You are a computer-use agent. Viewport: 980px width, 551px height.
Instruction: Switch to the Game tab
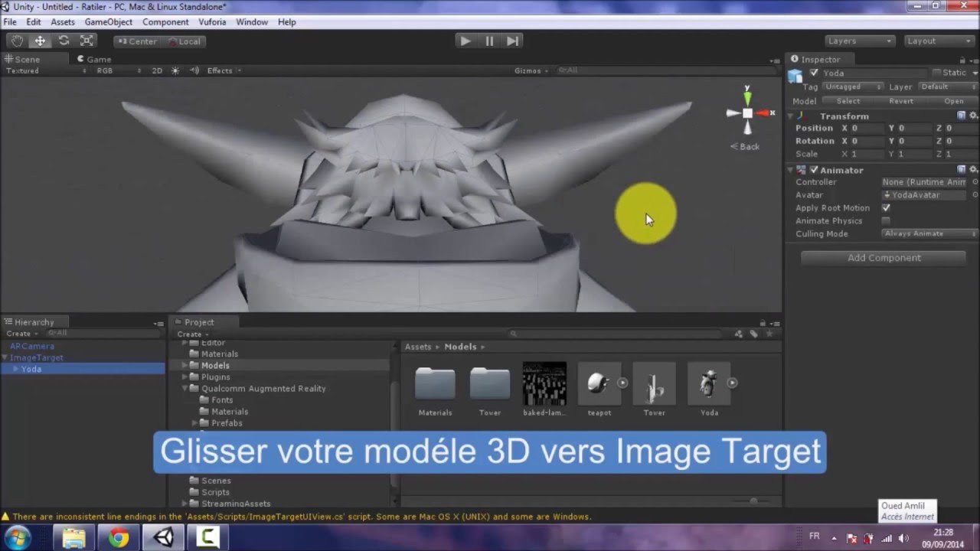tap(94, 59)
